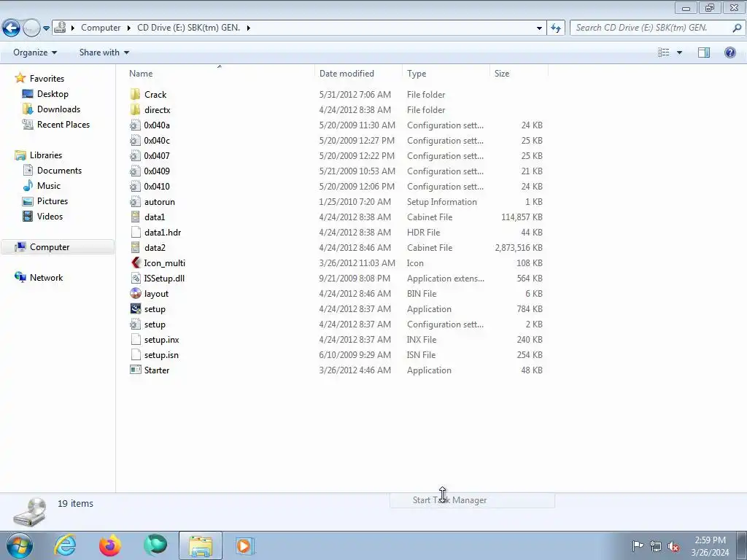Click the search CD Drive input field
Image resolution: width=747 pixels, height=560 pixels.
pyautogui.click(x=650, y=28)
